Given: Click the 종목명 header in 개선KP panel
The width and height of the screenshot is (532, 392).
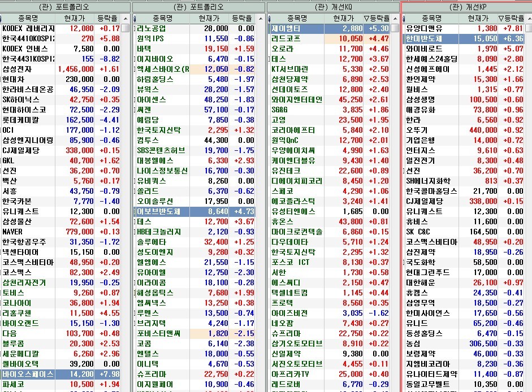Looking at the screenshot, I should (x=431, y=18).
